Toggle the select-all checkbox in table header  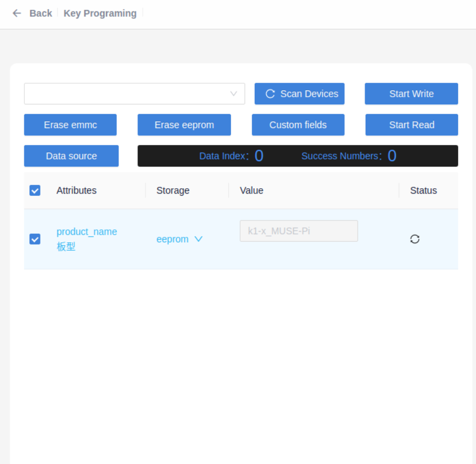click(35, 190)
